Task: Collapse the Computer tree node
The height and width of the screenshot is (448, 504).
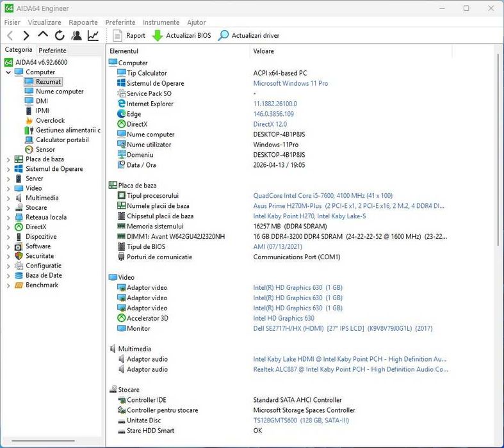Action: [8, 72]
